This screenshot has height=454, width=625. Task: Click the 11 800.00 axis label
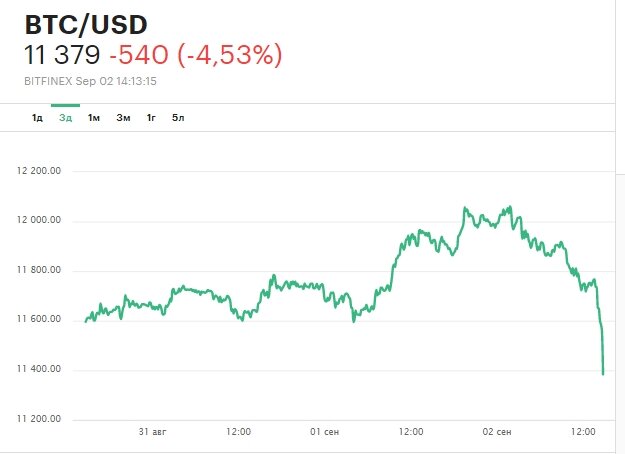[40, 270]
